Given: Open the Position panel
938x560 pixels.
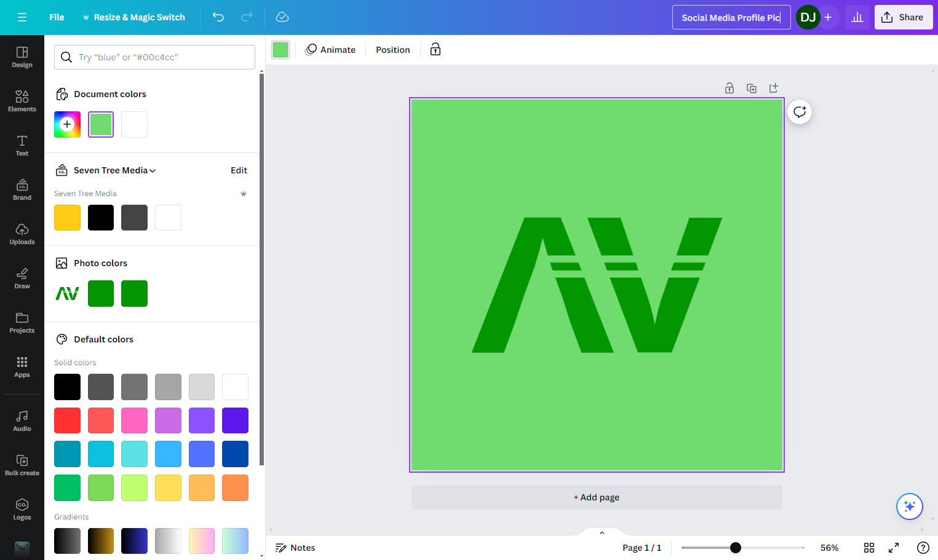Looking at the screenshot, I should click(x=393, y=50).
